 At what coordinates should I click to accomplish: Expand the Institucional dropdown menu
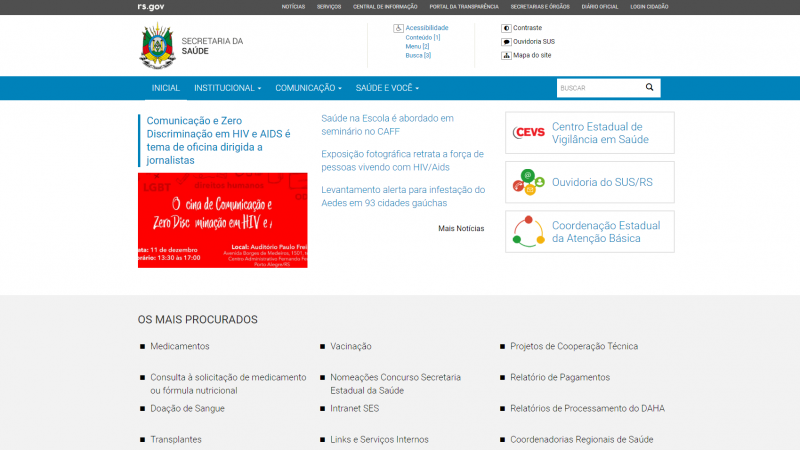click(x=227, y=88)
